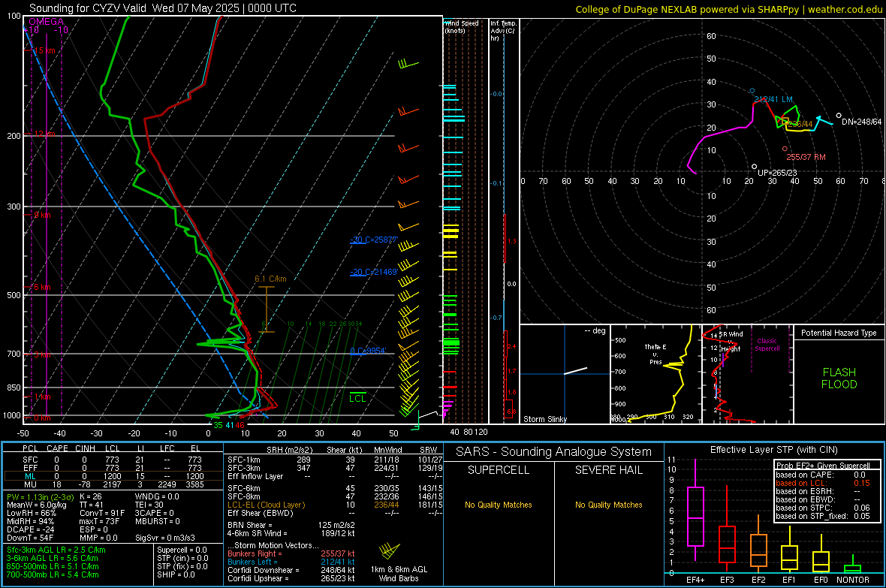Click the Inf. Temp. Adv. header

pos(503,31)
